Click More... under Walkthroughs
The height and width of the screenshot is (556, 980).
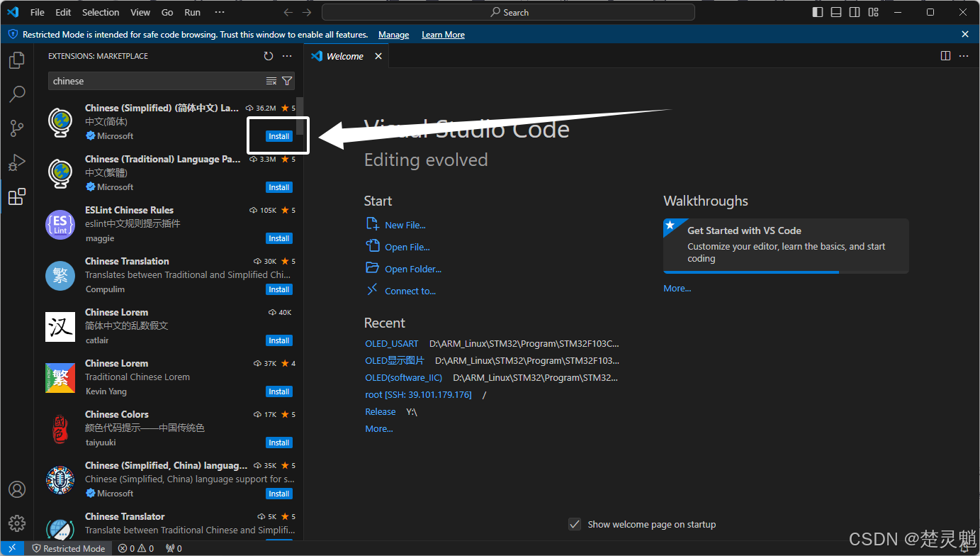click(x=677, y=288)
